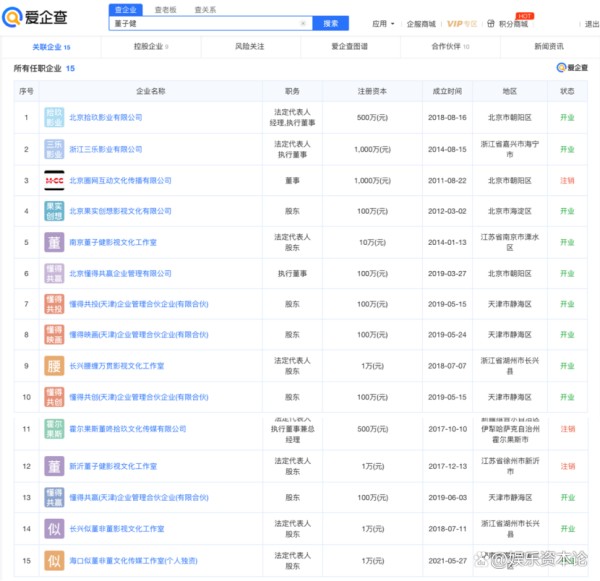Open 懂得共投(天津)企业管理合伙企业 link
Screen dimensions: 600x581
click(x=139, y=304)
